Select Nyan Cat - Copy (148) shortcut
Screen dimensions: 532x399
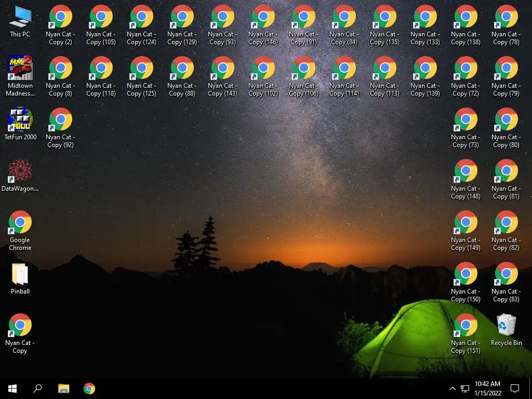[x=466, y=179]
